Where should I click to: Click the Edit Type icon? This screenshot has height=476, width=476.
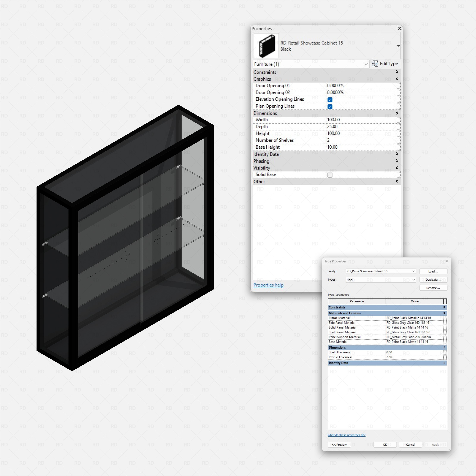375,64
